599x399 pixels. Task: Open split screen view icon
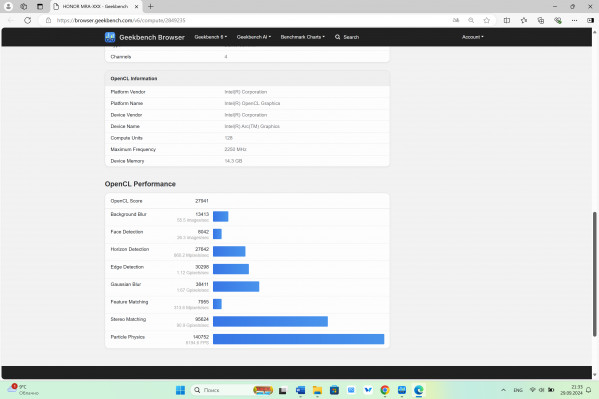pos(507,20)
